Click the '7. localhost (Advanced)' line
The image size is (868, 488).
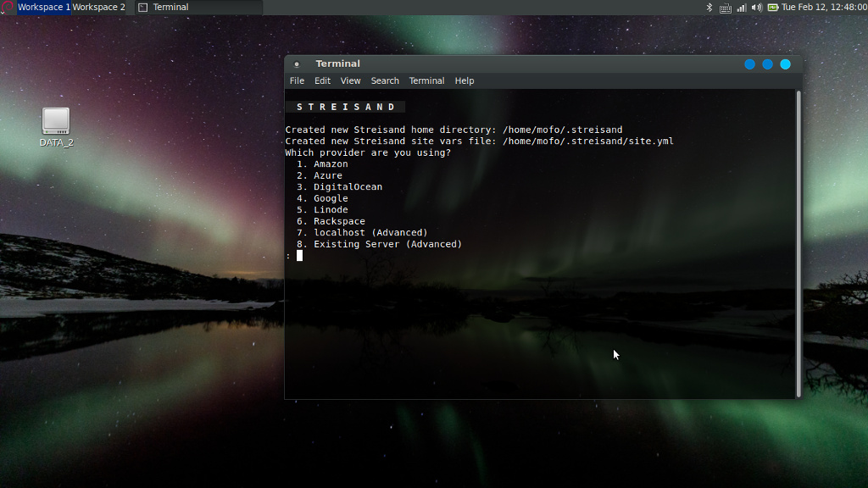pyautogui.click(x=362, y=232)
